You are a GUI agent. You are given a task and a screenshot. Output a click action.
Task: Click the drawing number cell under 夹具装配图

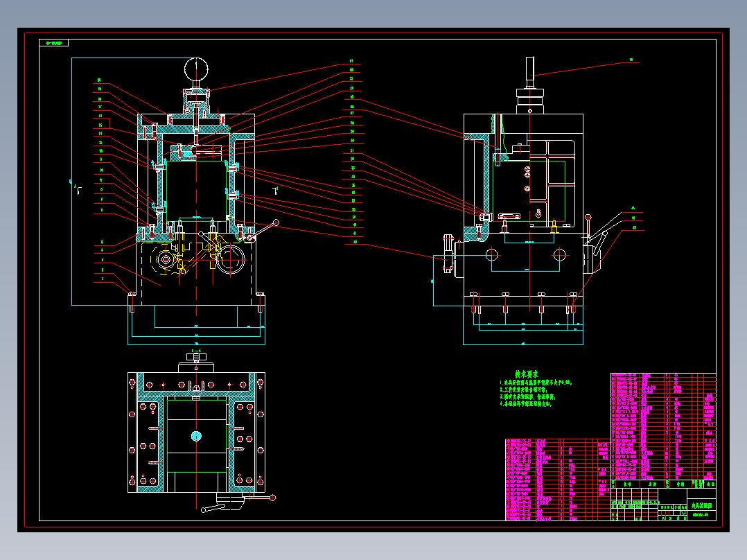[701, 515]
